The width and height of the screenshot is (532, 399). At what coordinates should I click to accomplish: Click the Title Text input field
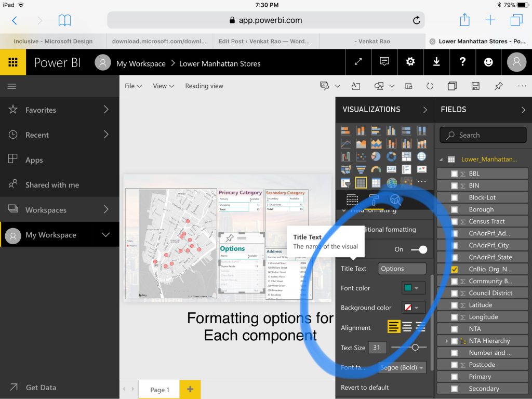402,269
